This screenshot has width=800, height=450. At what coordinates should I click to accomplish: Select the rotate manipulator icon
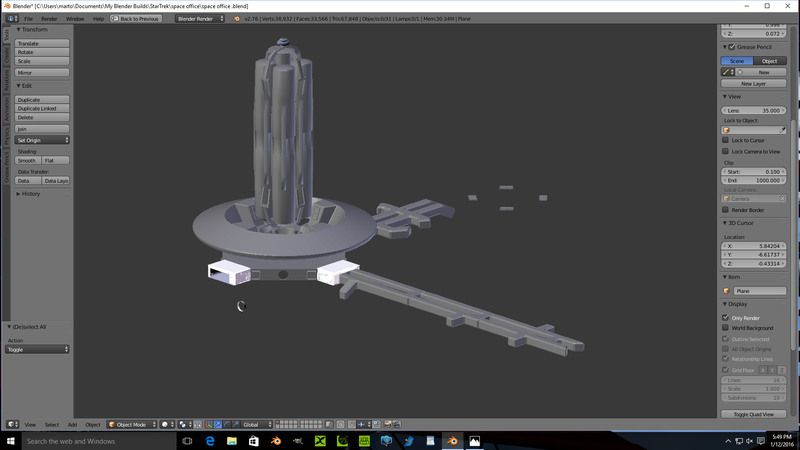tap(227, 424)
